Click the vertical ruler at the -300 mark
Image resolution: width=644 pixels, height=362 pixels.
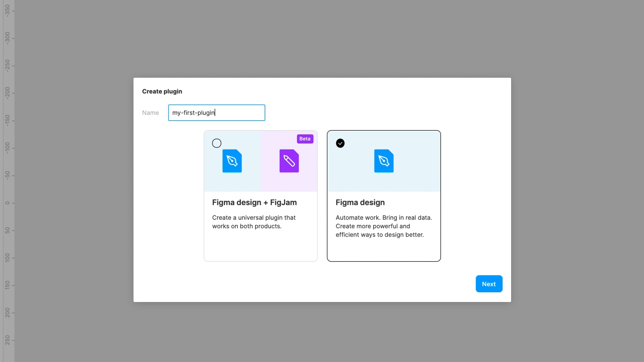click(7, 38)
